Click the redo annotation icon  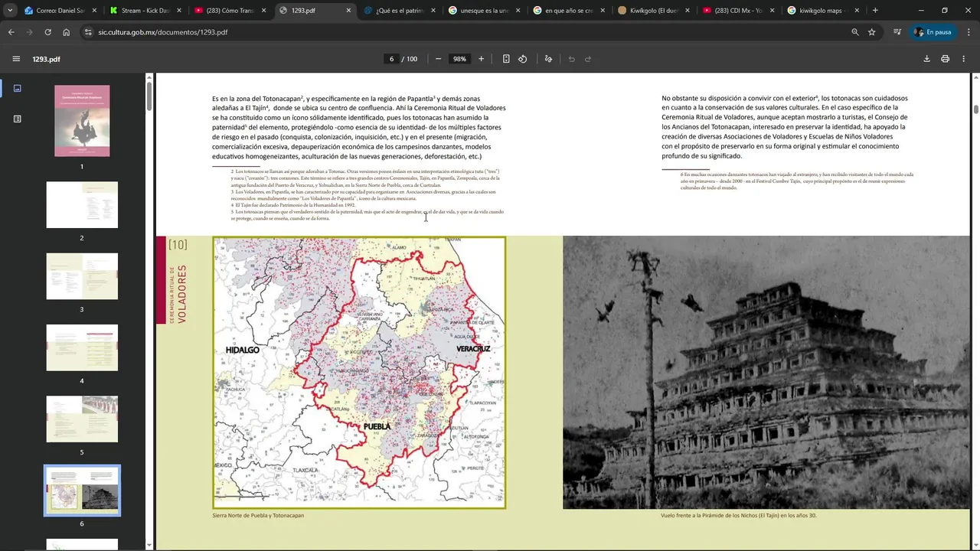tap(588, 59)
